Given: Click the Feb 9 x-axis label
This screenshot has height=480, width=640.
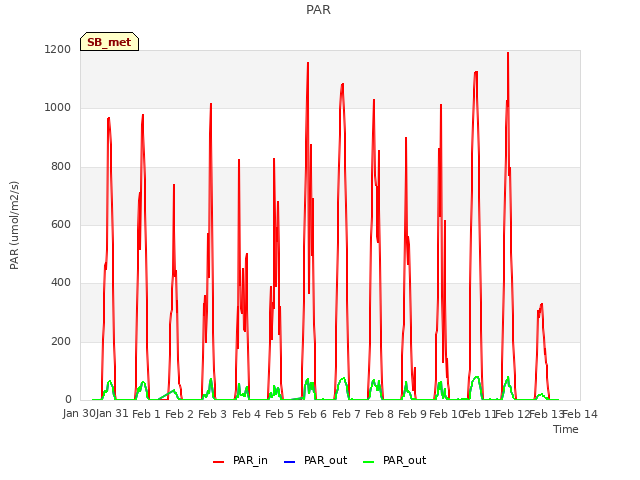Looking at the screenshot, I should (x=412, y=414).
